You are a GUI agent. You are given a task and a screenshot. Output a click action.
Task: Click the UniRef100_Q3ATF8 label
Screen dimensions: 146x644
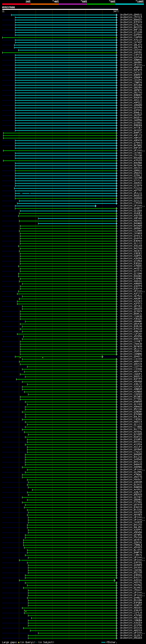[x=131, y=286]
